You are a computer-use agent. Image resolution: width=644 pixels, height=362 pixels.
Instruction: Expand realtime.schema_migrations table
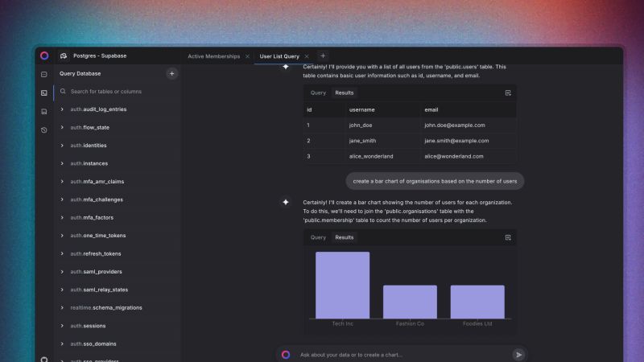coord(62,308)
